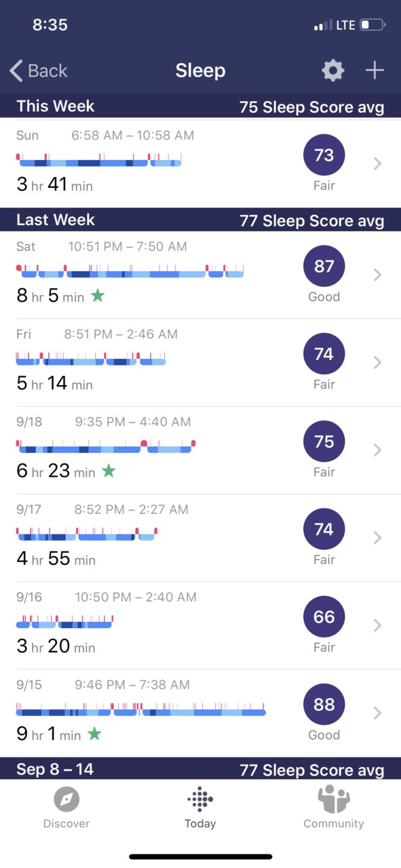Open Friday 5 hr 14 min sleep log
Screen dimensions: 401x868
[200, 363]
